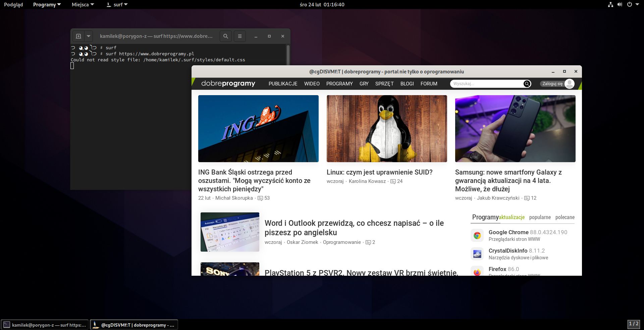Viewport: 644px width, 330px height.
Task: Open the Google Chrome program icon
Action: click(x=477, y=236)
